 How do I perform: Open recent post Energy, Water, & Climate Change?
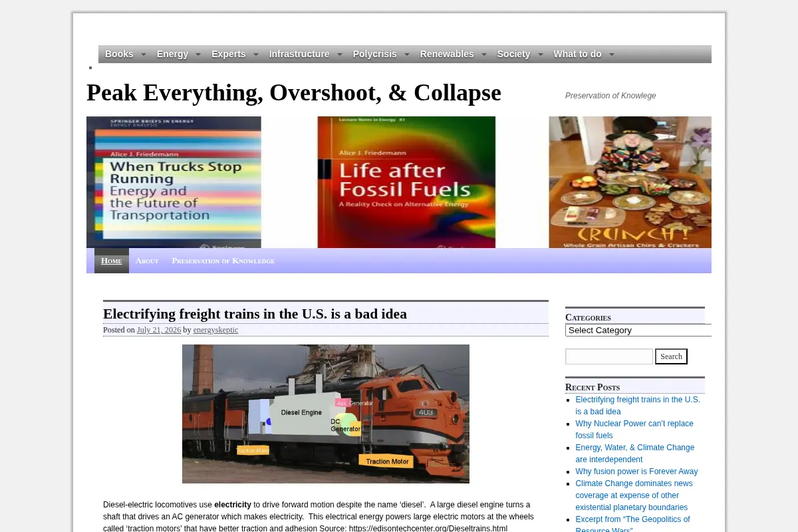635,454
